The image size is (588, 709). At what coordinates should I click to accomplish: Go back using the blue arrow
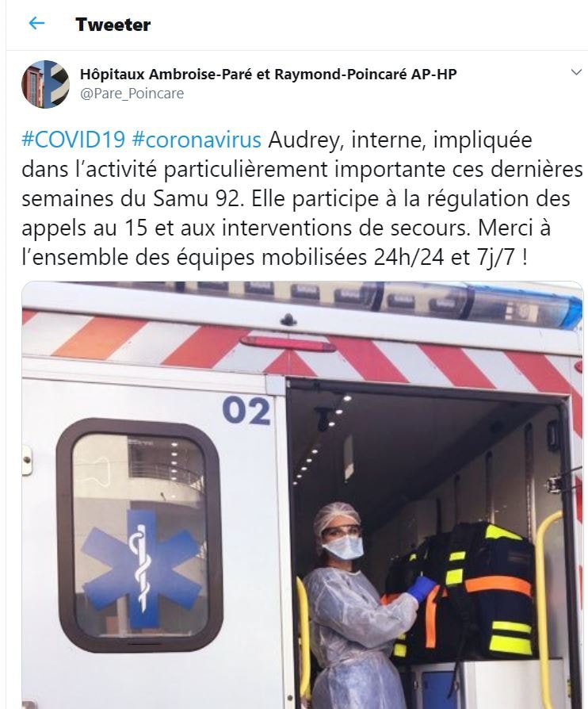36,23
